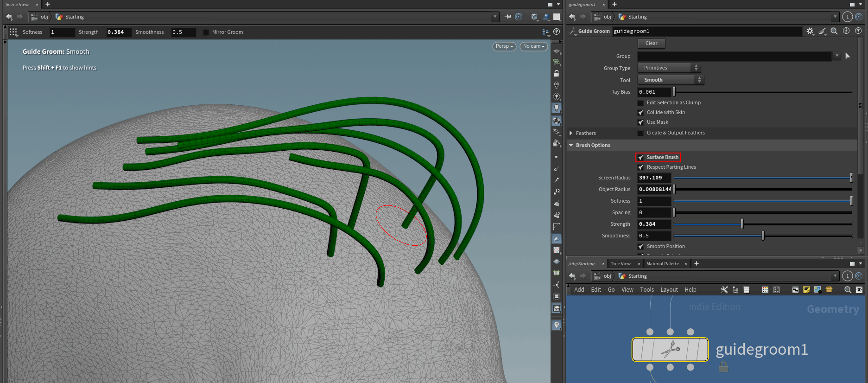The width and height of the screenshot is (868, 383).
Task: Enable Edit Selection as Clump checkbox
Action: click(641, 103)
